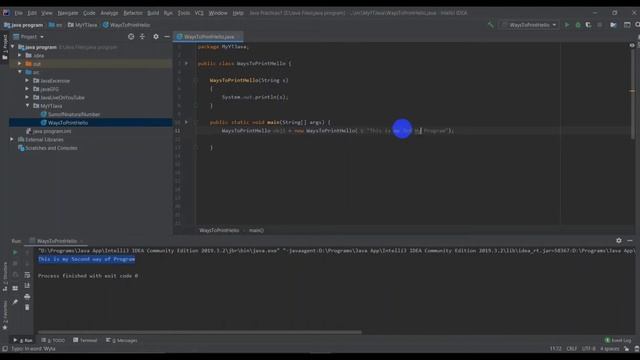This screenshot has width=640, height=360.
Task: Open the VCS menu
Action: pyautogui.click(x=199, y=13)
